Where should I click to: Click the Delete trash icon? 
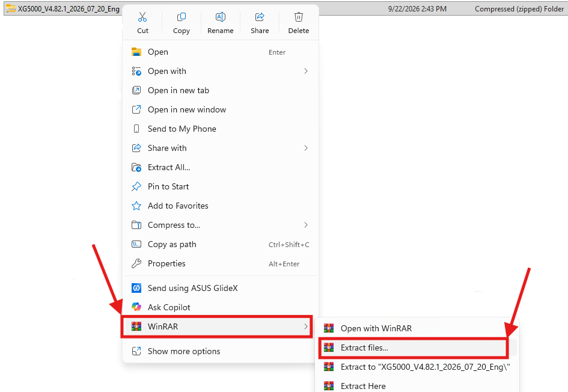click(299, 17)
